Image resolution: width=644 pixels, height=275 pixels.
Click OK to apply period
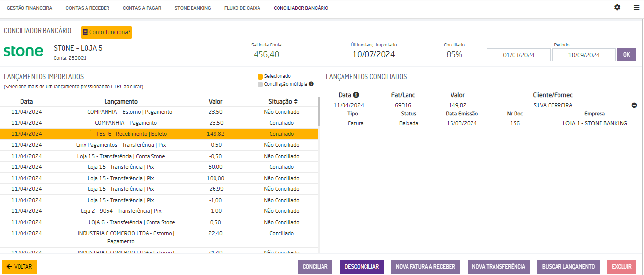tap(626, 55)
